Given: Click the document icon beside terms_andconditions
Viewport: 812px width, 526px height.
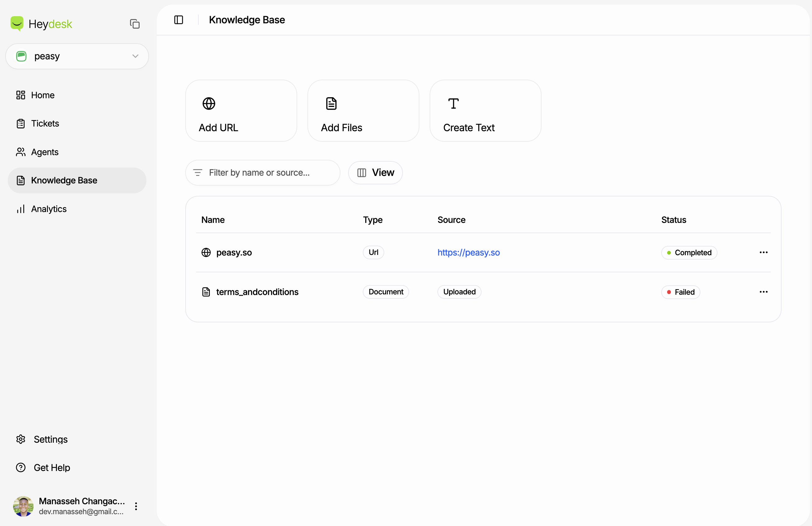Looking at the screenshot, I should click(206, 292).
